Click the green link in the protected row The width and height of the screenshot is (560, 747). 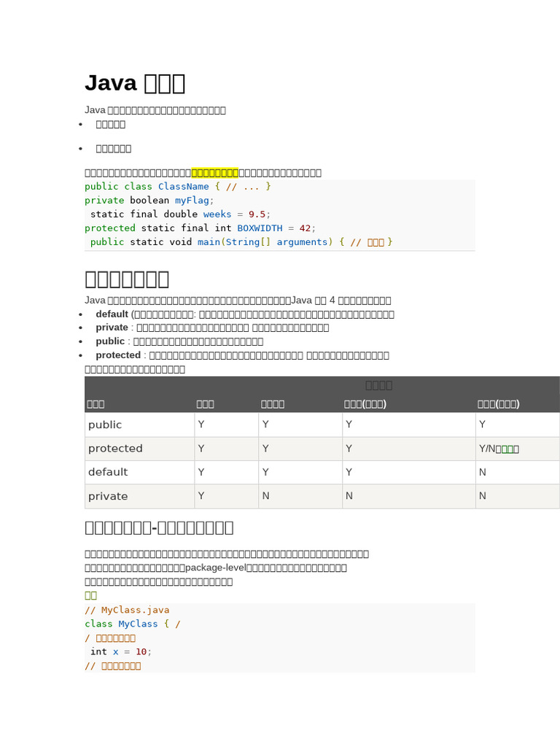pos(507,449)
